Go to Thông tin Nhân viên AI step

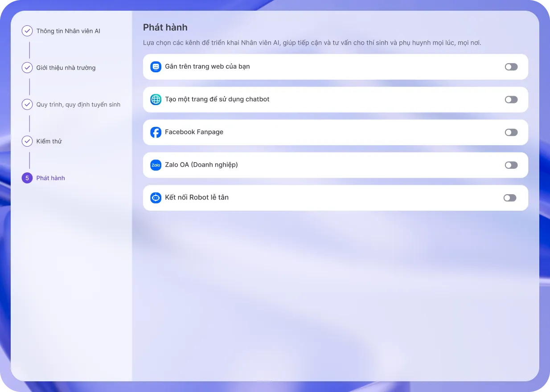point(68,31)
